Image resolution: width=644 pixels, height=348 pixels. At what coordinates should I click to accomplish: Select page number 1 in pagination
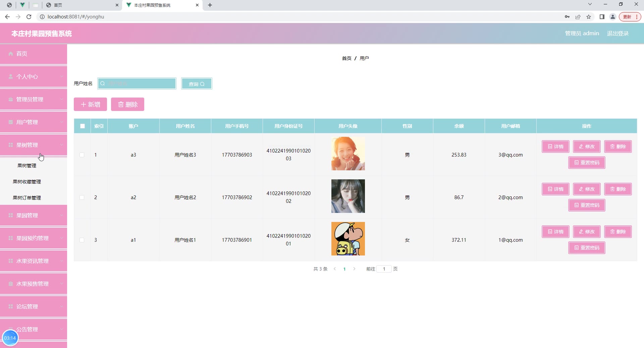click(x=344, y=269)
